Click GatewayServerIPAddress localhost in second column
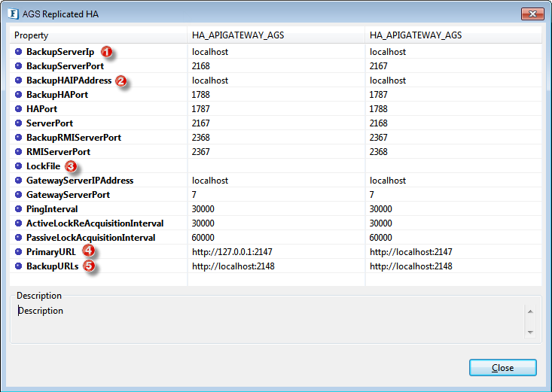Viewport: 552px width, 392px height. coord(388,180)
